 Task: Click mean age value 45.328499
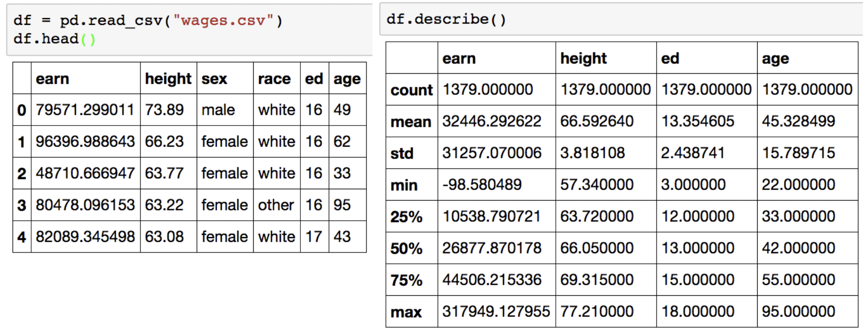click(x=798, y=121)
